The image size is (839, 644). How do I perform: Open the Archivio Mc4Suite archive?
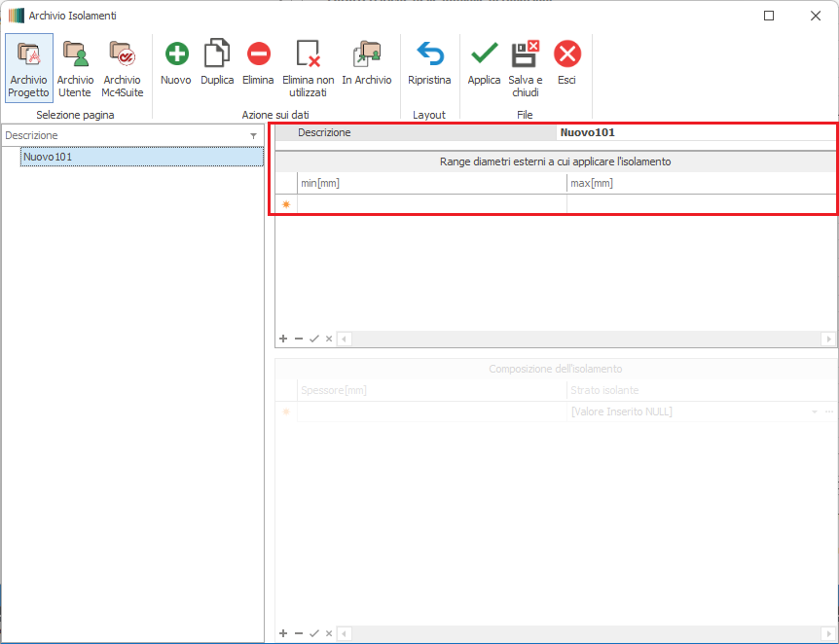(x=122, y=67)
